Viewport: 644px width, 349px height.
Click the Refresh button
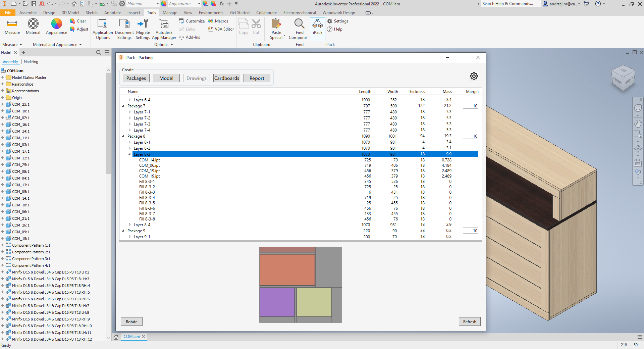[x=469, y=321]
